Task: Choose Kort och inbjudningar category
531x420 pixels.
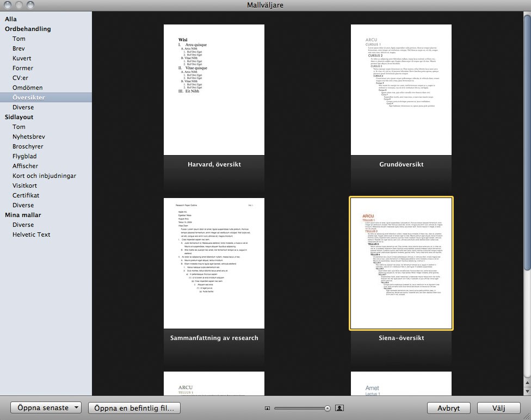Action: pos(44,176)
